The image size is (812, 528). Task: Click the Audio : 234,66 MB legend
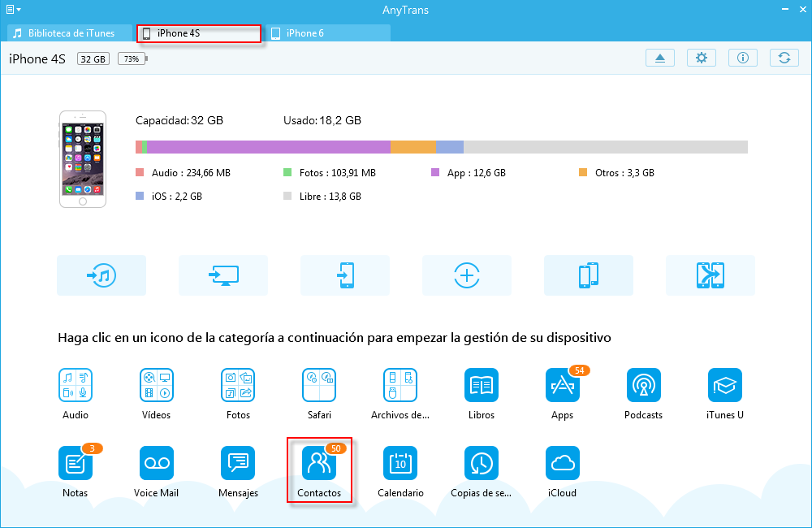(x=184, y=173)
